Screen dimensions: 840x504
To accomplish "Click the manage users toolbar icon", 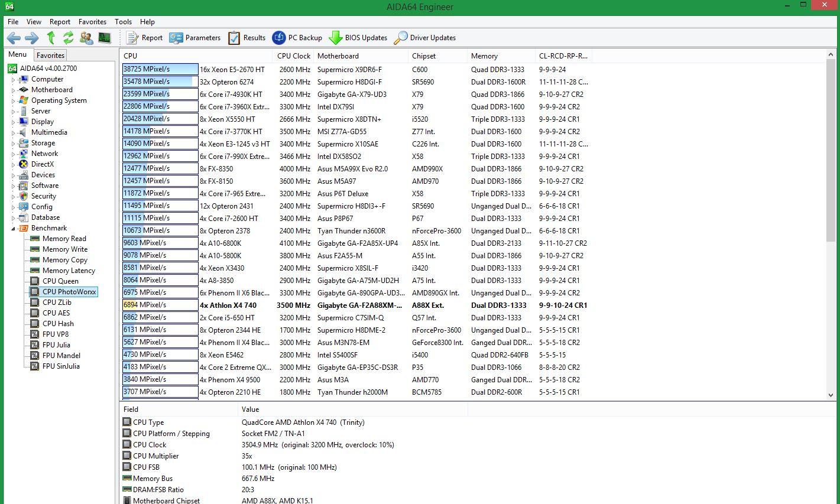I will [x=86, y=38].
